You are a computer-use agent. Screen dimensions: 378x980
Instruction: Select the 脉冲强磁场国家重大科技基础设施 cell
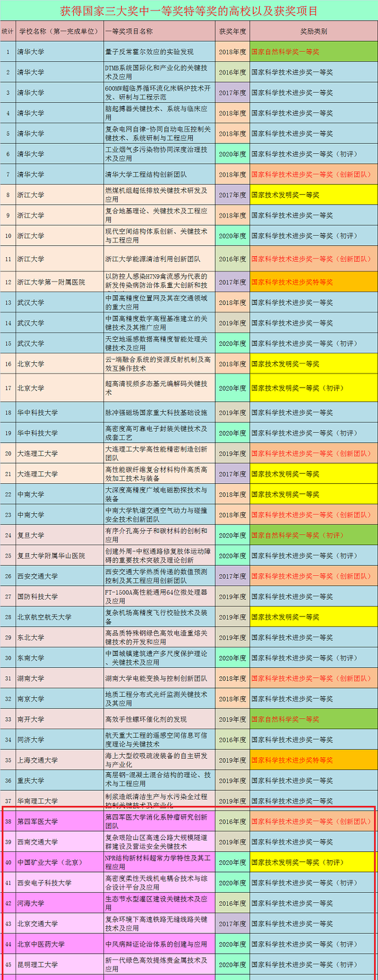pos(159,412)
